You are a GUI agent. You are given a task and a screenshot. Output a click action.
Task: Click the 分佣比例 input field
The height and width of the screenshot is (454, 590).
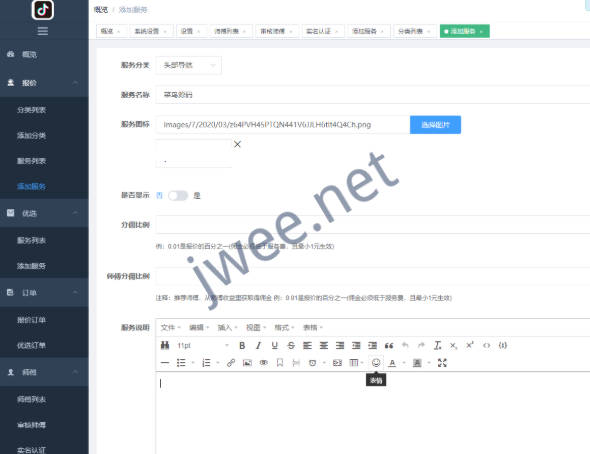pyautogui.click(x=373, y=225)
